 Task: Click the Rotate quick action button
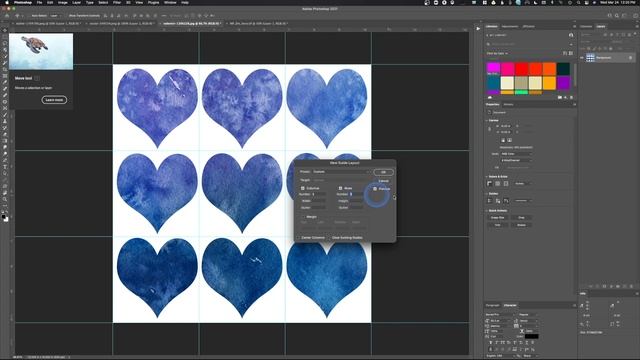(521, 225)
